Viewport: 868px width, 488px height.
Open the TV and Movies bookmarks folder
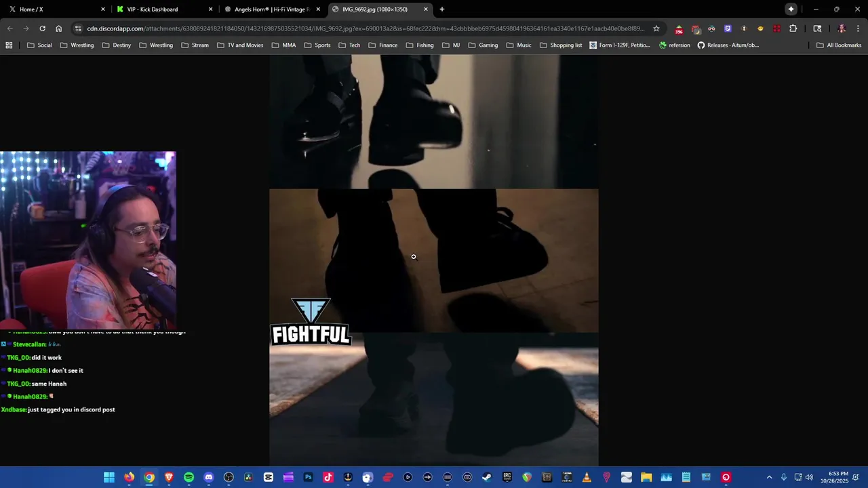coord(240,45)
